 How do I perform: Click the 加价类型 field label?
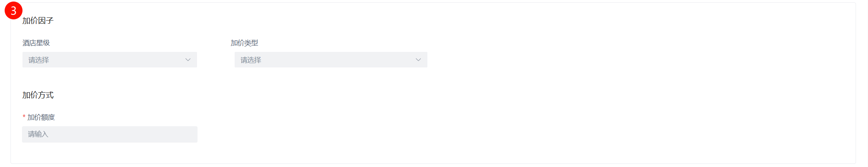point(244,43)
